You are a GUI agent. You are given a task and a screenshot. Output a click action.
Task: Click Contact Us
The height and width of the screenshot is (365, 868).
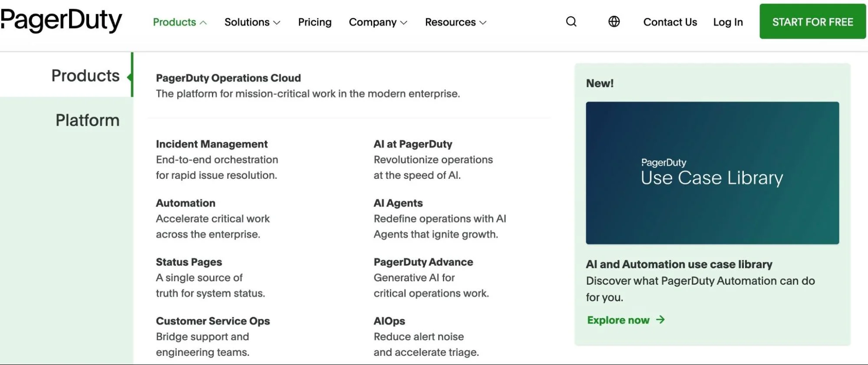pos(670,22)
